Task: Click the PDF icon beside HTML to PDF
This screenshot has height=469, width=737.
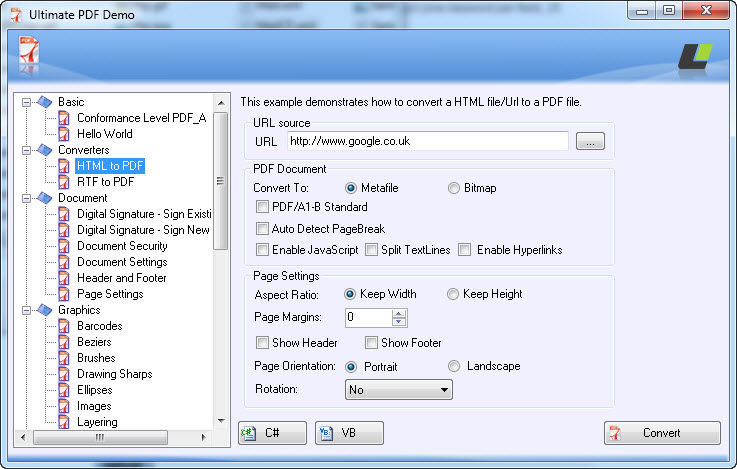Action: (64, 166)
